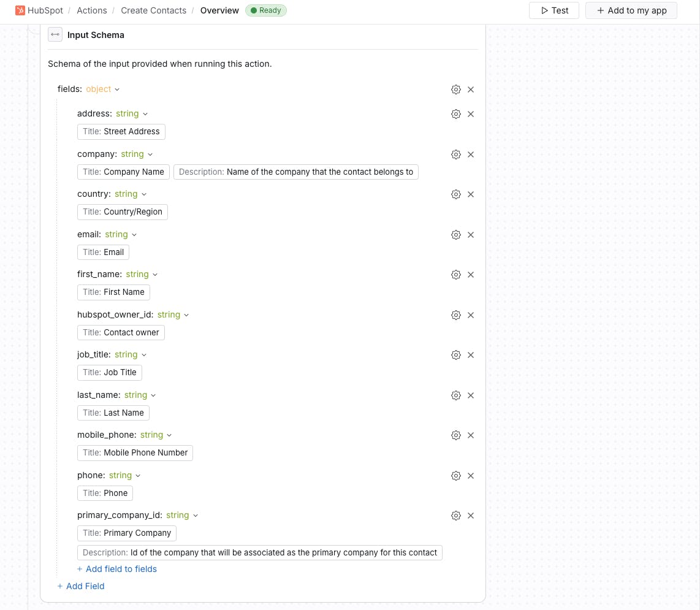Viewport: 700px width, 610px height.
Task: Open settings gear for fields object
Action: tap(456, 90)
